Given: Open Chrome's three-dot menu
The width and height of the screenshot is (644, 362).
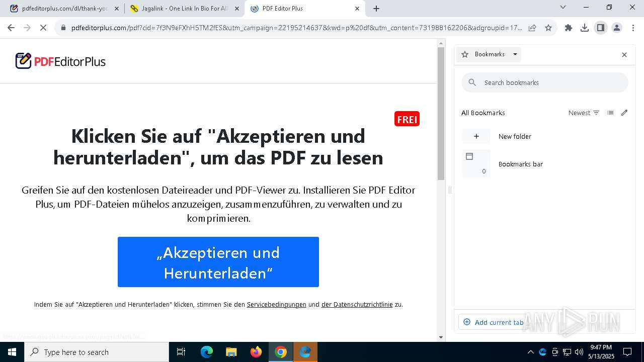Looking at the screenshot, I should point(633,28).
